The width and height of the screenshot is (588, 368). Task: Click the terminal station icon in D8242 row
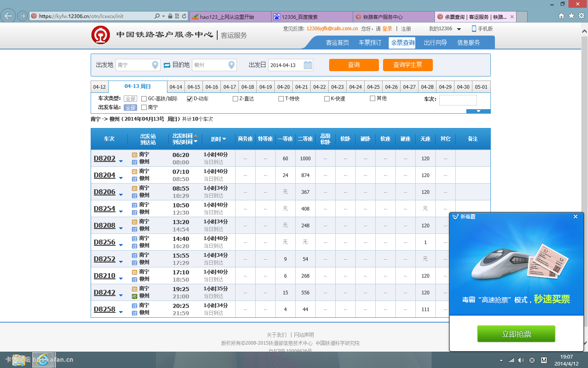pyautogui.click(x=134, y=296)
